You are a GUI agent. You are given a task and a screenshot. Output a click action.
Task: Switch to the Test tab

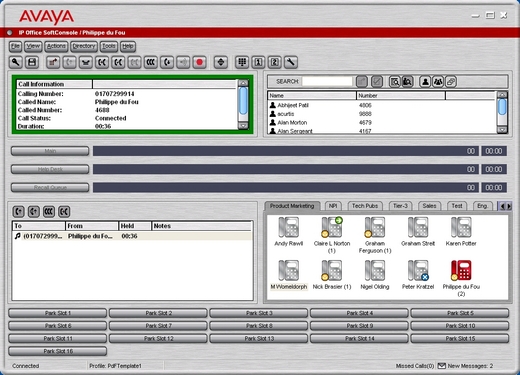(x=457, y=206)
